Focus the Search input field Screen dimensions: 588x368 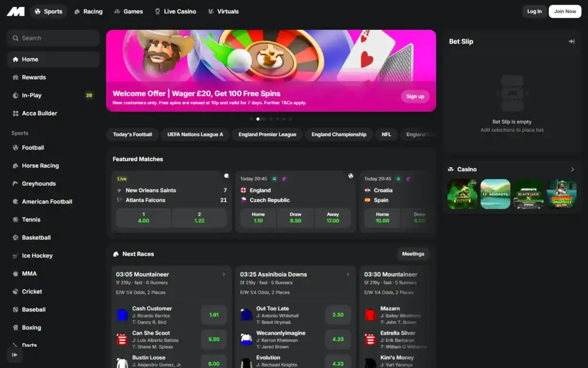[x=53, y=38]
